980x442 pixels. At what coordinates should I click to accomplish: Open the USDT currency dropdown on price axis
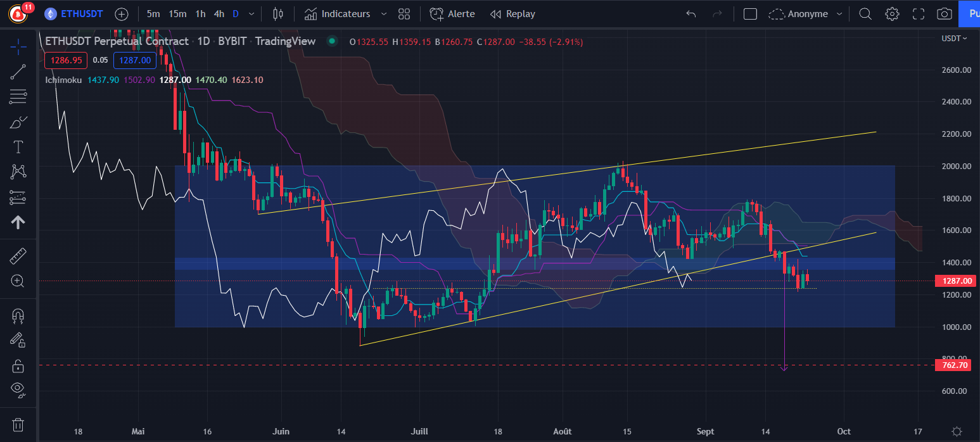pos(955,39)
